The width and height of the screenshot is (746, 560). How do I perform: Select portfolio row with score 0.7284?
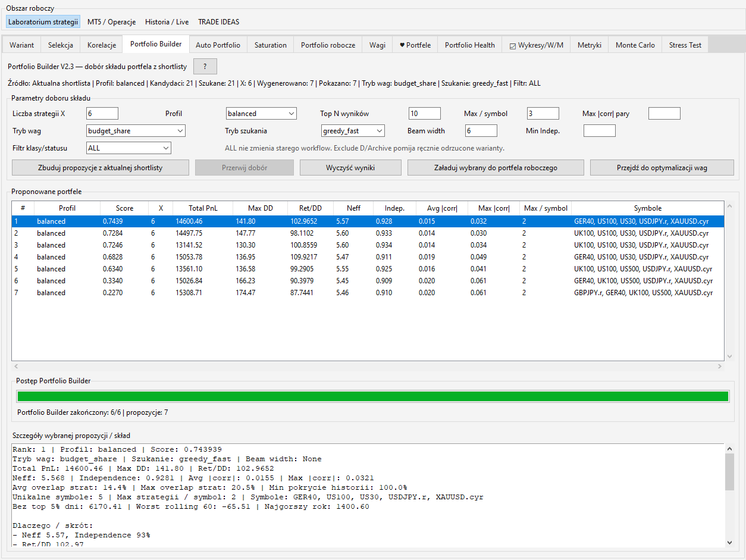tap(368, 233)
